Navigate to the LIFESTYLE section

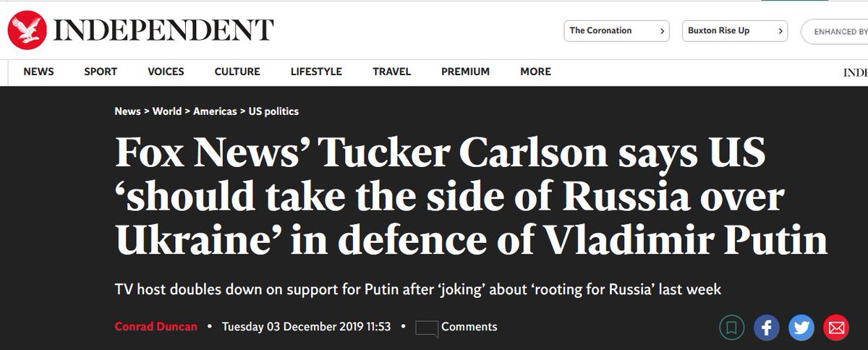click(316, 72)
